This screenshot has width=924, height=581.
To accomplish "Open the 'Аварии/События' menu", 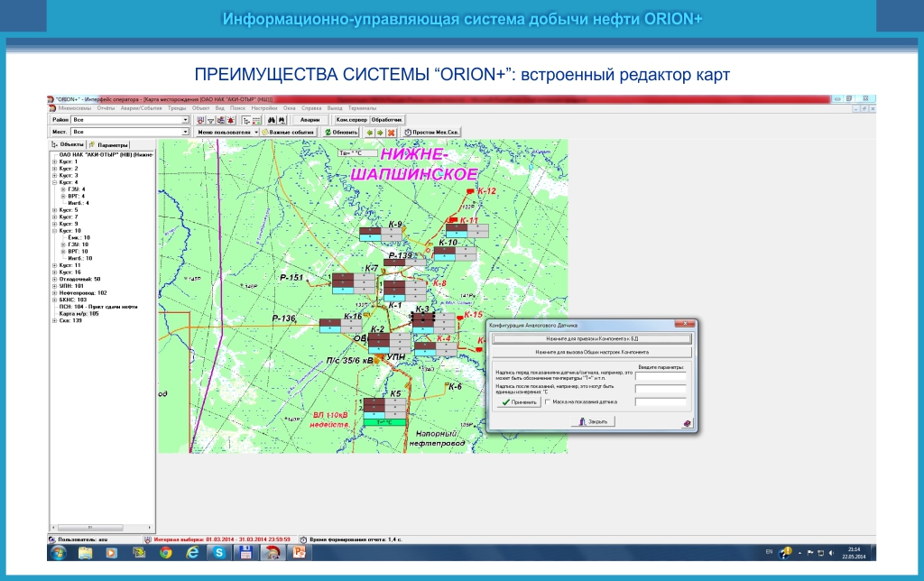I will pyautogui.click(x=142, y=108).
